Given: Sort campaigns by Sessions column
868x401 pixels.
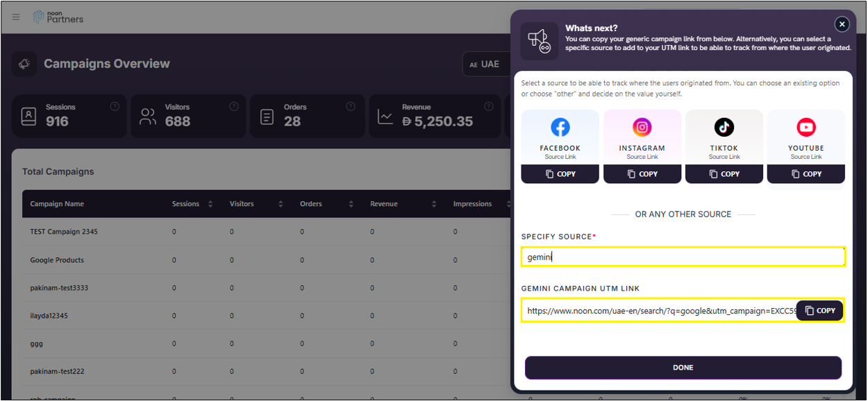Looking at the screenshot, I should [211, 204].
